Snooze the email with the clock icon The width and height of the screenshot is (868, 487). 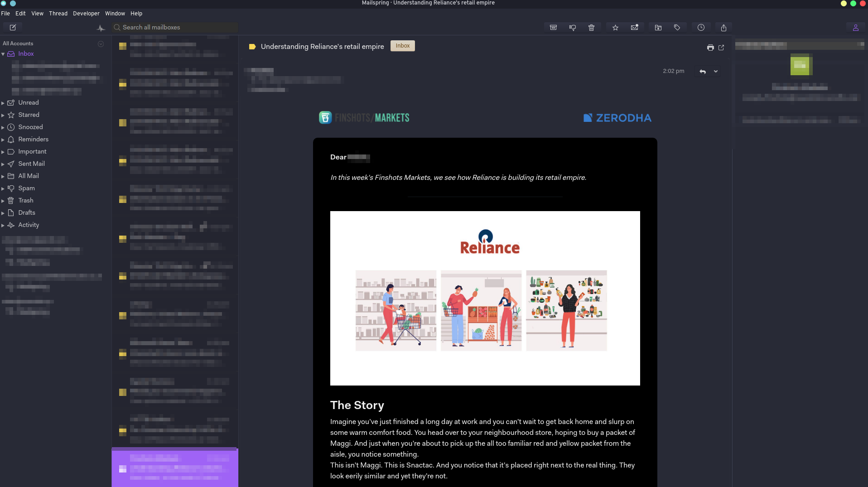[x=700, y=28]
